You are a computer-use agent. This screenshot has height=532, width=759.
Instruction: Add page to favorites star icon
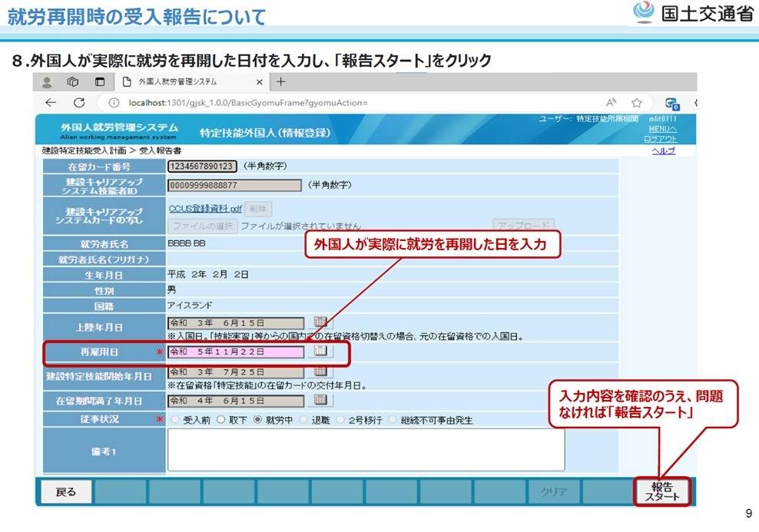(x=636, y=103)
